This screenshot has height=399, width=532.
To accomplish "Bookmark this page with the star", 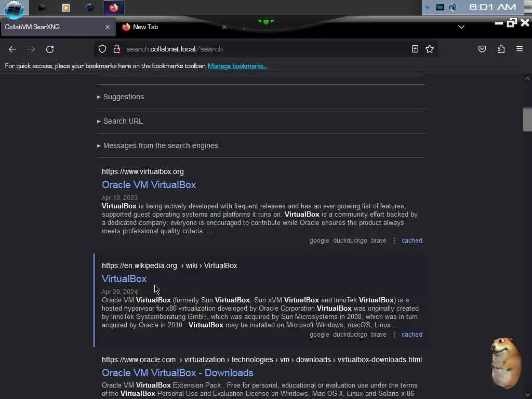I will pyautogui.click(x=430, y=49).
